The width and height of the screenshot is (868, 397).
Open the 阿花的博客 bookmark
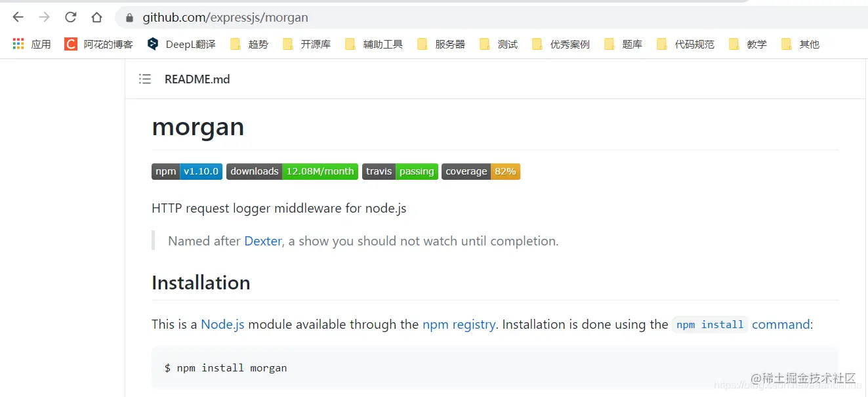(x=98, y=44)
